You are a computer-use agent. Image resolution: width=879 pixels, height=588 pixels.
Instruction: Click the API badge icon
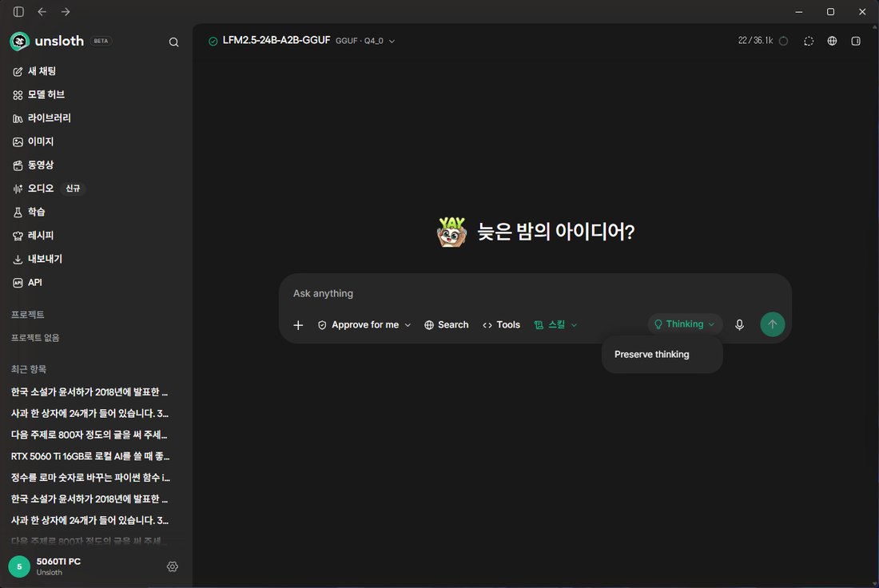18,283
